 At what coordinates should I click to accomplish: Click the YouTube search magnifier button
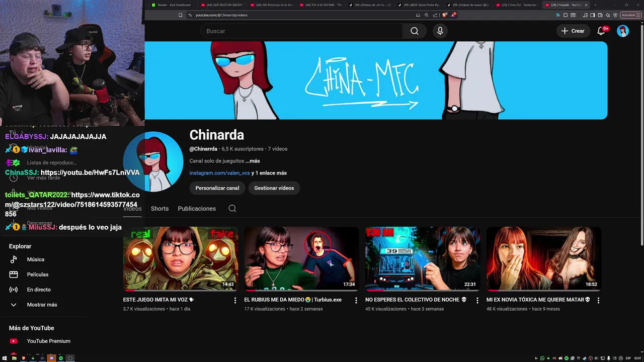click(414, 31)
